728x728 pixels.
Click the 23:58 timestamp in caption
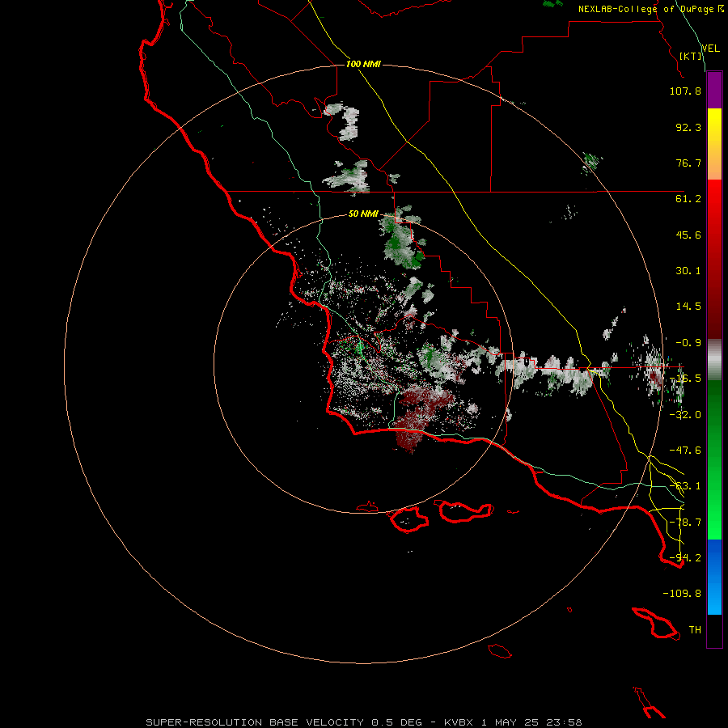pyautogui.click(x=565, y=722)
